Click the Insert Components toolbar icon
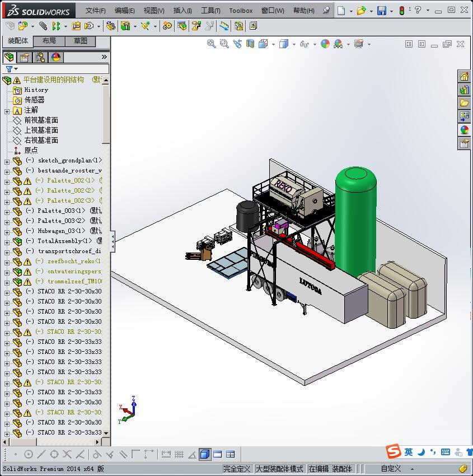The height and width of the screenshot is (476, 473). coord(23,26)
